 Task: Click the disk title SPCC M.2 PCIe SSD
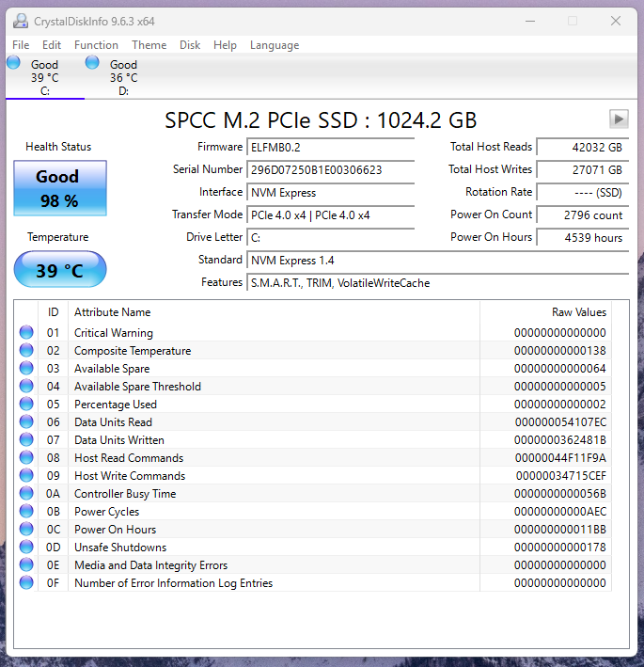point(321,120)
